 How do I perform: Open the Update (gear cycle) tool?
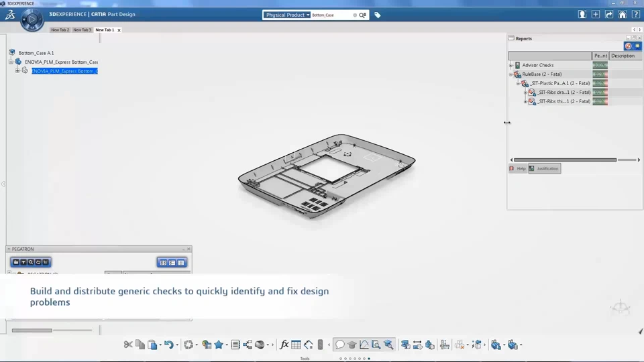pos(189,345)
